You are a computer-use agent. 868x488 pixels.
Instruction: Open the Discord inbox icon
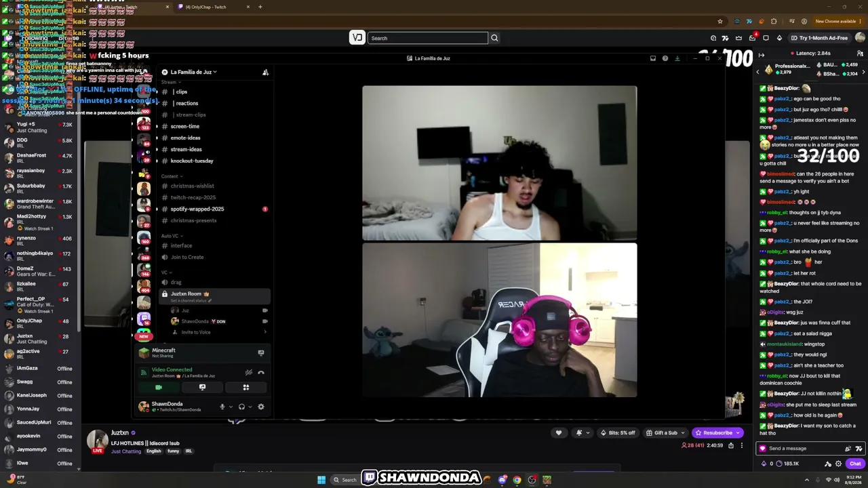point(653,58)
